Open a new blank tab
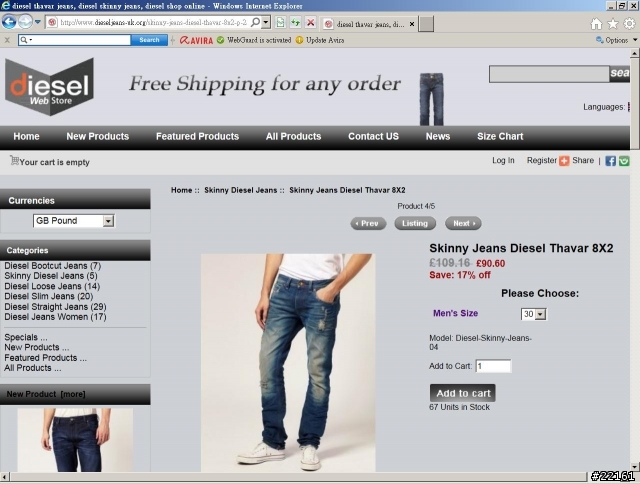This screenshot has width=640, height=484. pos(426,24)
